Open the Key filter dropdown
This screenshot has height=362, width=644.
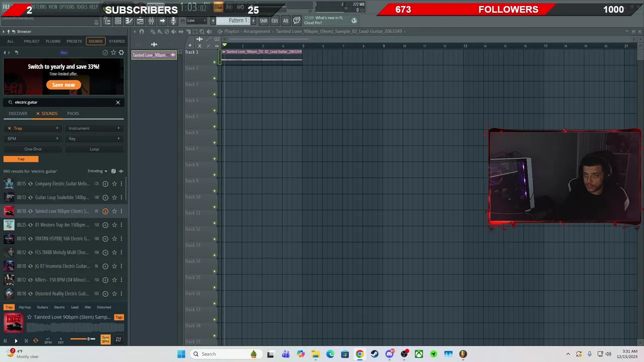[x=94, y=139]
